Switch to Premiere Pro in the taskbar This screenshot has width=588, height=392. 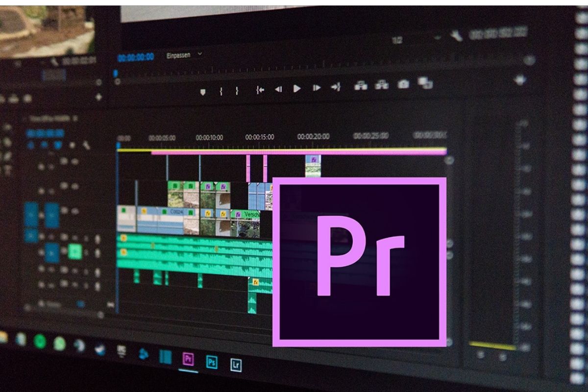click(x=188, y=359)
